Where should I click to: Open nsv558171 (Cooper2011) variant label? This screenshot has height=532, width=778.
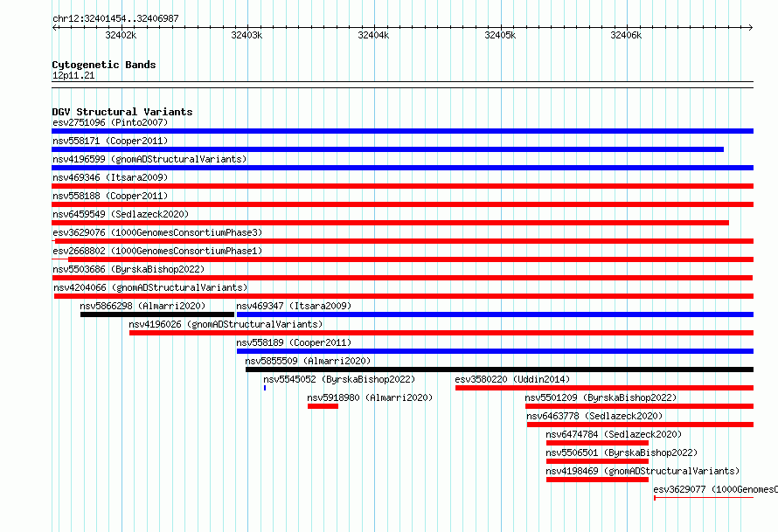click(x=110, y=141)
